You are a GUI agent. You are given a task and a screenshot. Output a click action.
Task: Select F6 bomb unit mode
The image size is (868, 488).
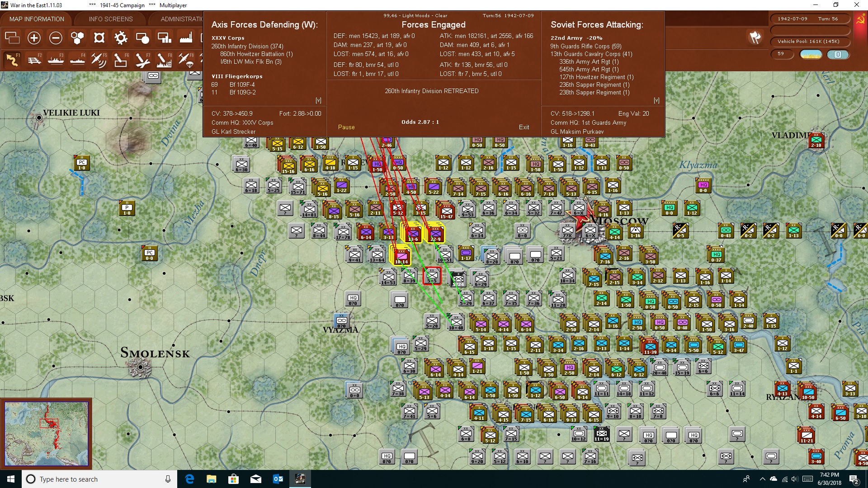pyautogui.click(x=121, y=60)
